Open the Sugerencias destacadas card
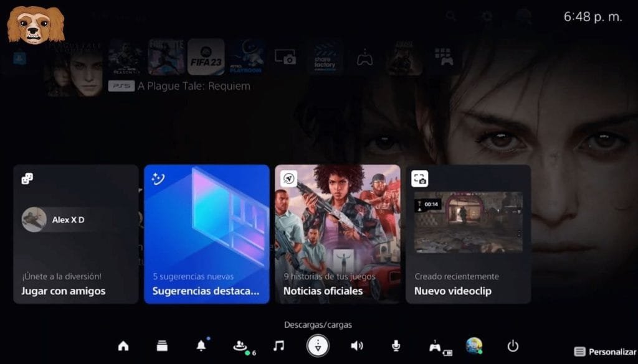The image size is (638, 364). [207, 234]
